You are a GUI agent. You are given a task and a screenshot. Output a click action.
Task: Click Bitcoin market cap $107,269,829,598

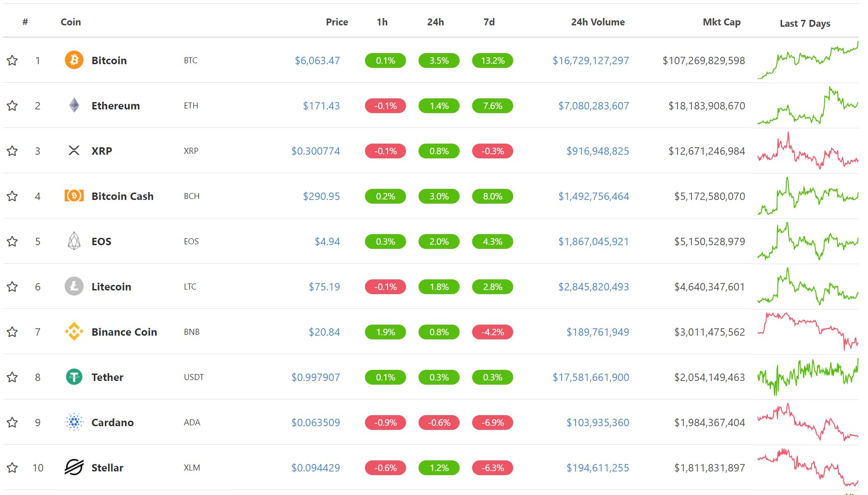click(x=704, y=60)
